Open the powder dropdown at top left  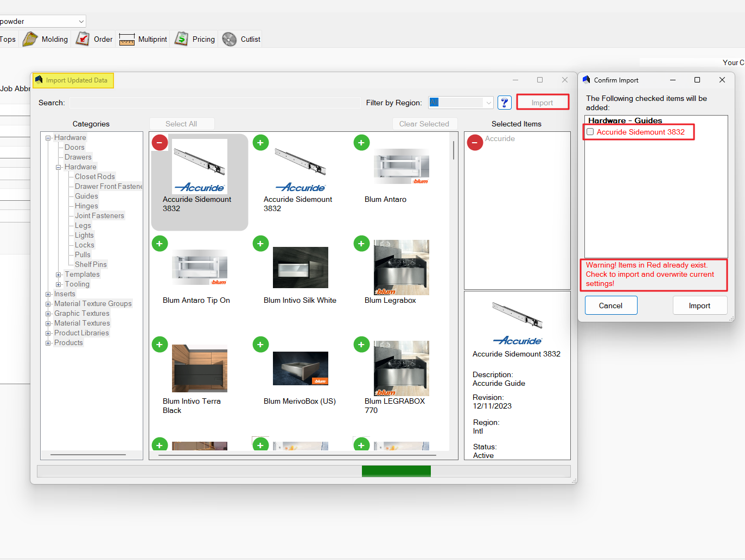[x=81, y=22]
